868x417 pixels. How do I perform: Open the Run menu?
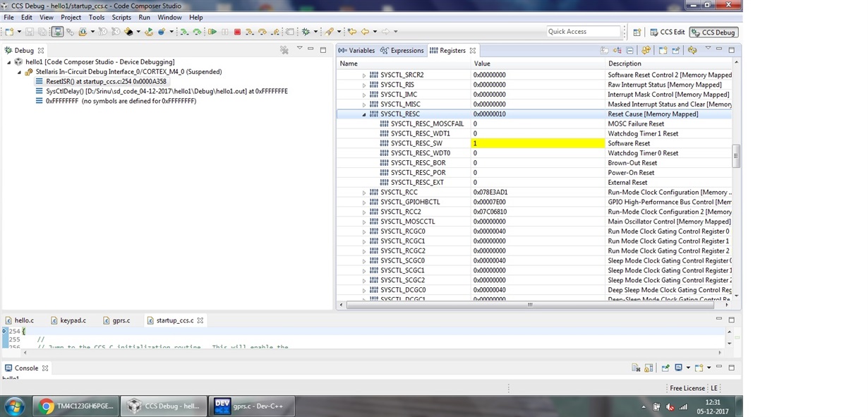click(144, 18)
